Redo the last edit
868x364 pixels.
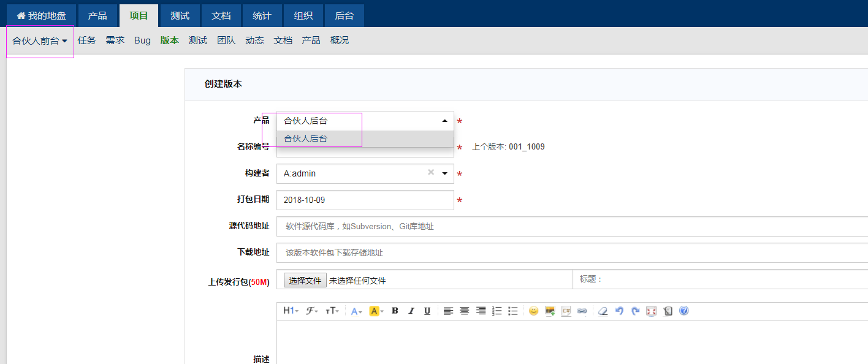coord(636,311)
